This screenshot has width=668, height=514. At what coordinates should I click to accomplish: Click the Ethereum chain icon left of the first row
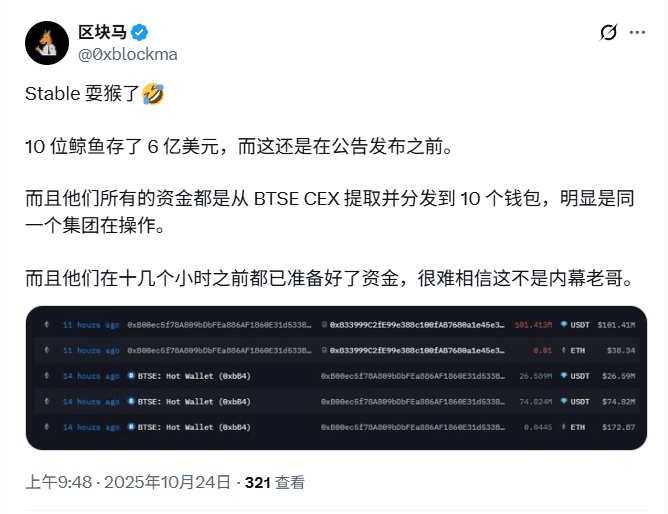pyautogui.click(x=47, y=324)
